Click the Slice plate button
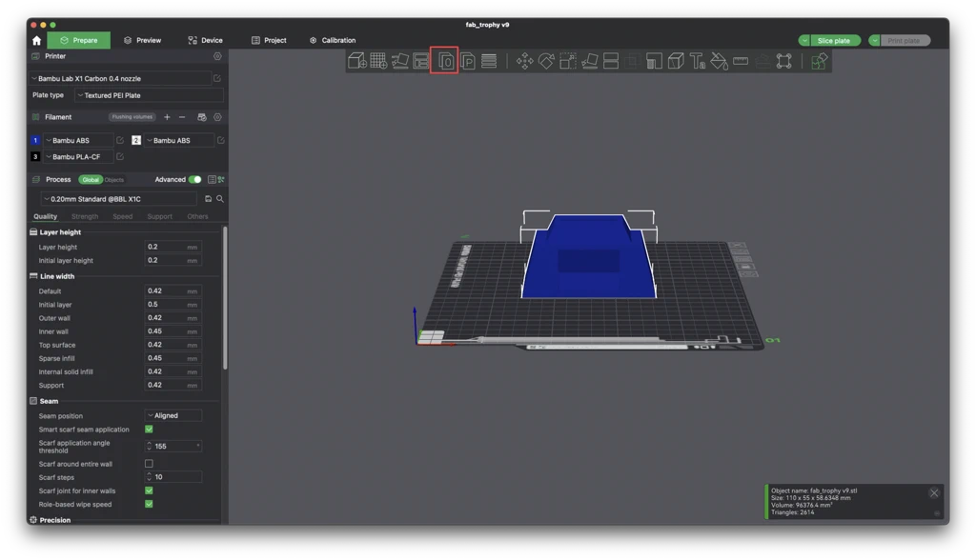The width and height of the screenshot is (976, 560). click(835, 40)
